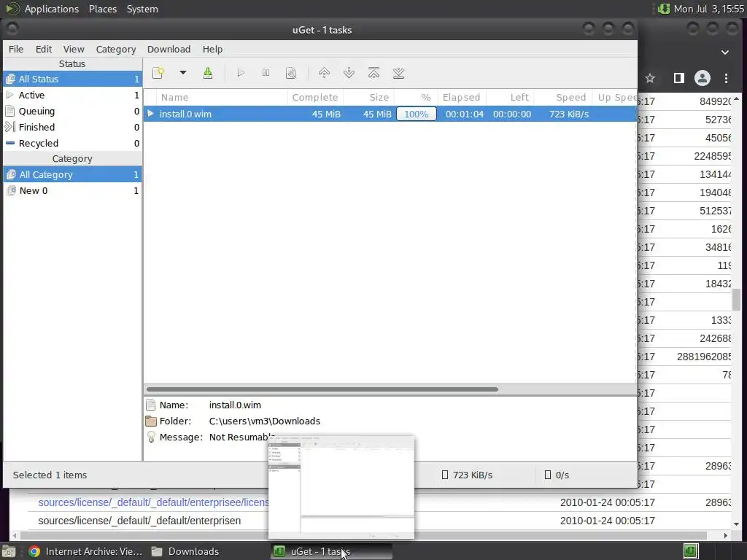Open the View menu
Screen dimensions: 747x560
pos(74,49)
